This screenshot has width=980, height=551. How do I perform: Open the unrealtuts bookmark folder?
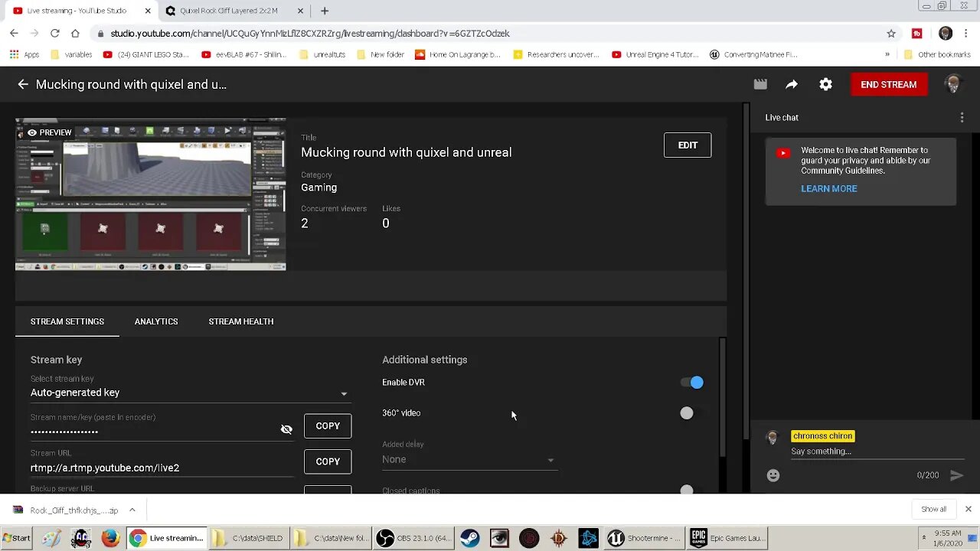click(x=322, y=54)
